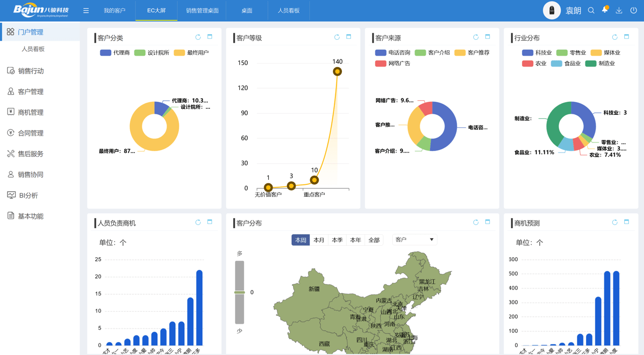Click the download icon in header
The width and height of the screenshot is (644, 355).
click(619, 11)
